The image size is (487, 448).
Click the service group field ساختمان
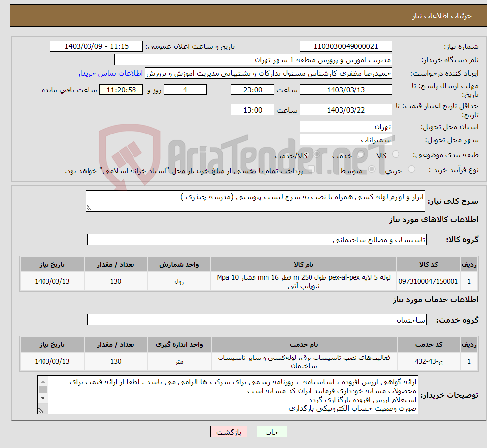[257, 320]
